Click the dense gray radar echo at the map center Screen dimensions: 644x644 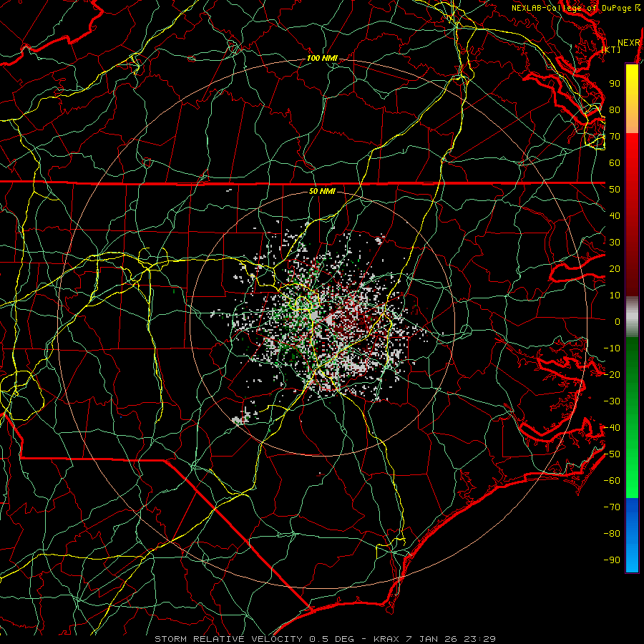click(314, 316)
